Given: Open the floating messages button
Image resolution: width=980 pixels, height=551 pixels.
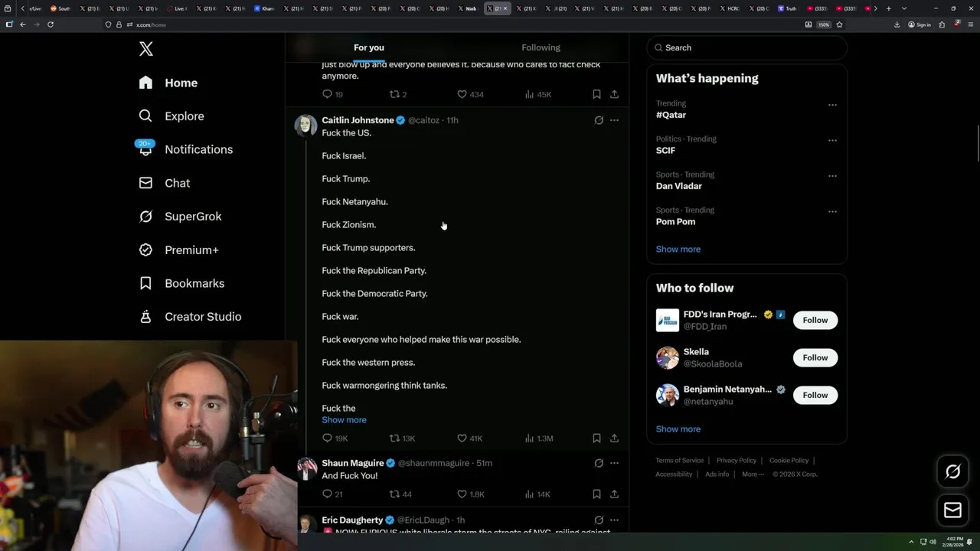Looking at the screenshot, I should coord(952,510).
